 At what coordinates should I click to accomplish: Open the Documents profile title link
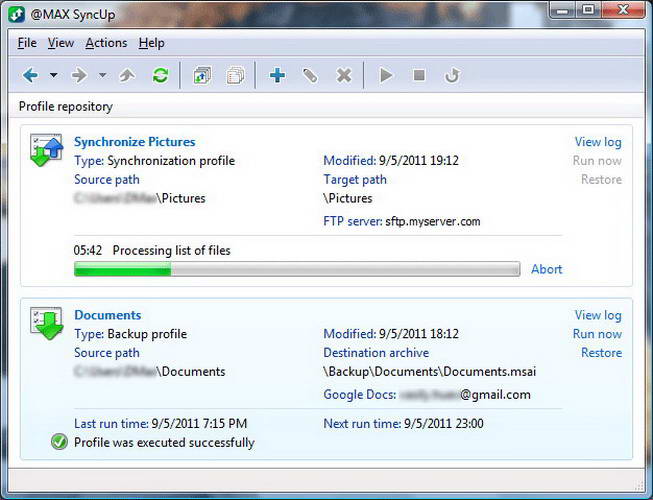[x=107, y=315]
